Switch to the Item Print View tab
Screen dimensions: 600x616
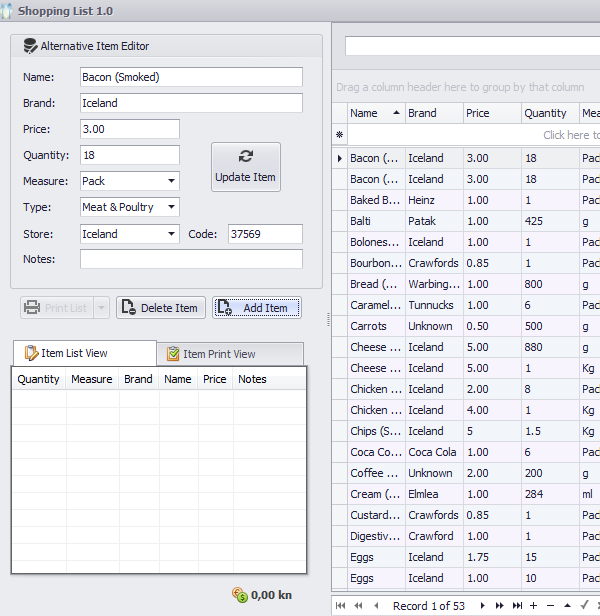(x=230, y=354)
